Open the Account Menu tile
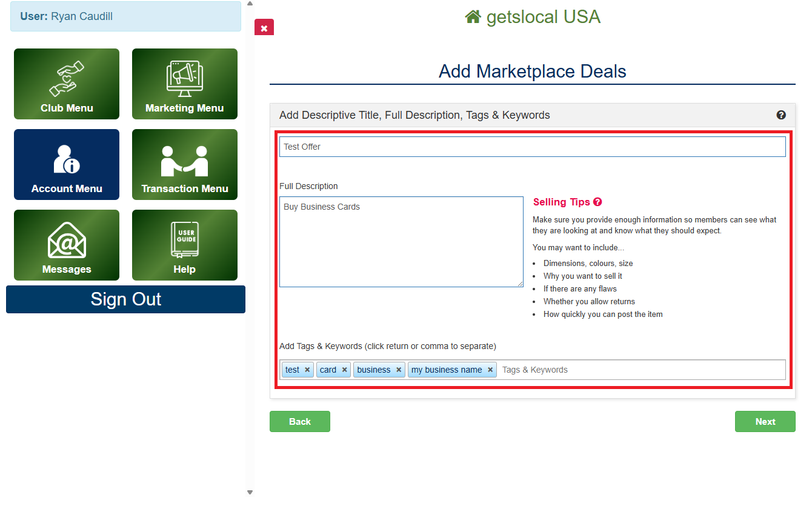812x506 pixels. coord(67,164)
